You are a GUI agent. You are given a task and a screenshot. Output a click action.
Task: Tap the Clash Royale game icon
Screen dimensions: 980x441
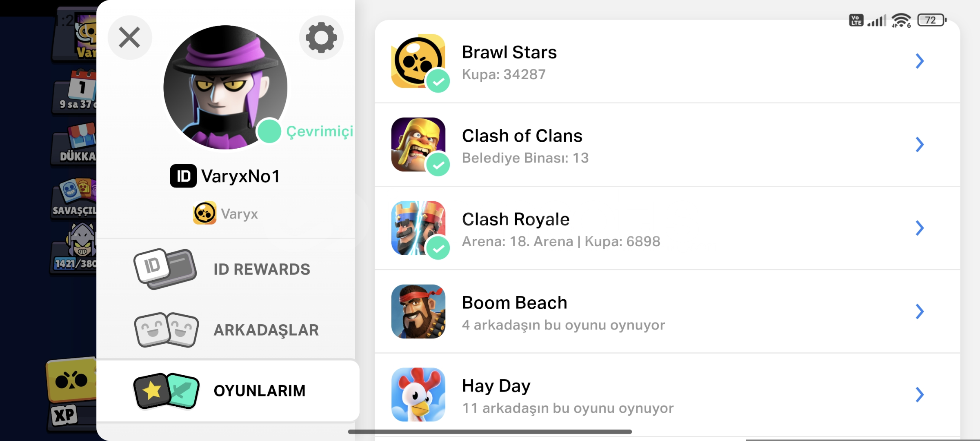(418, 228)
